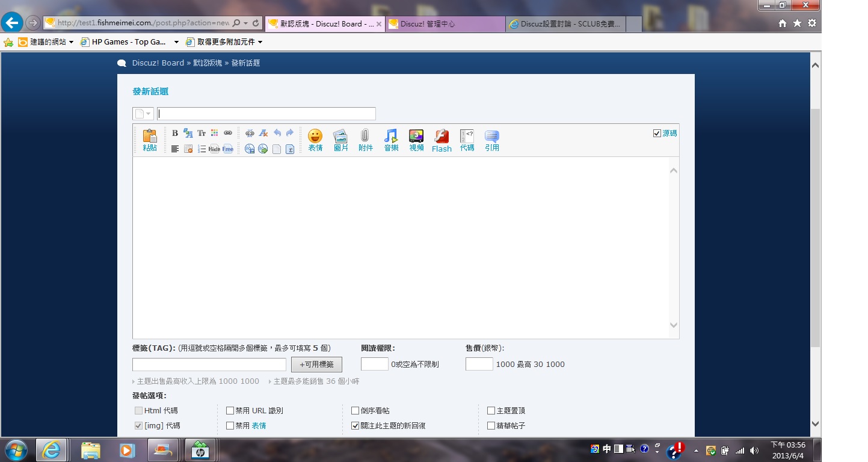Insert a hyperlink with the chain icon
868x462 pixels.
tap(228, 133)
